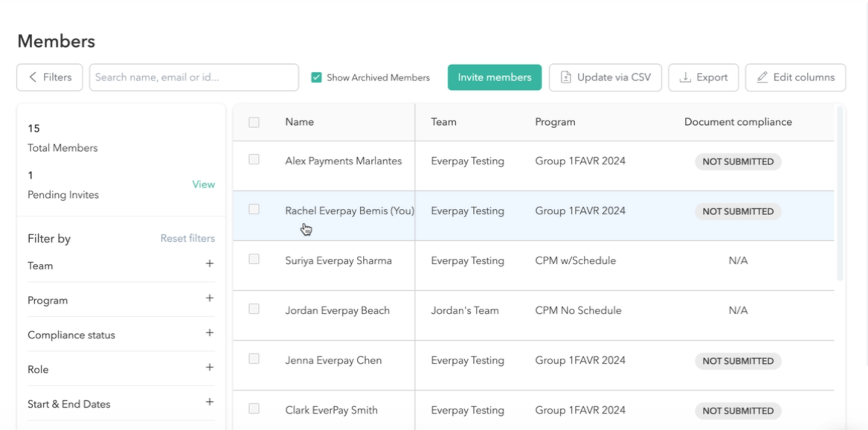868x430 pixels.
Task: Click the download icon on Export button
Action: [x=685, y=77]
